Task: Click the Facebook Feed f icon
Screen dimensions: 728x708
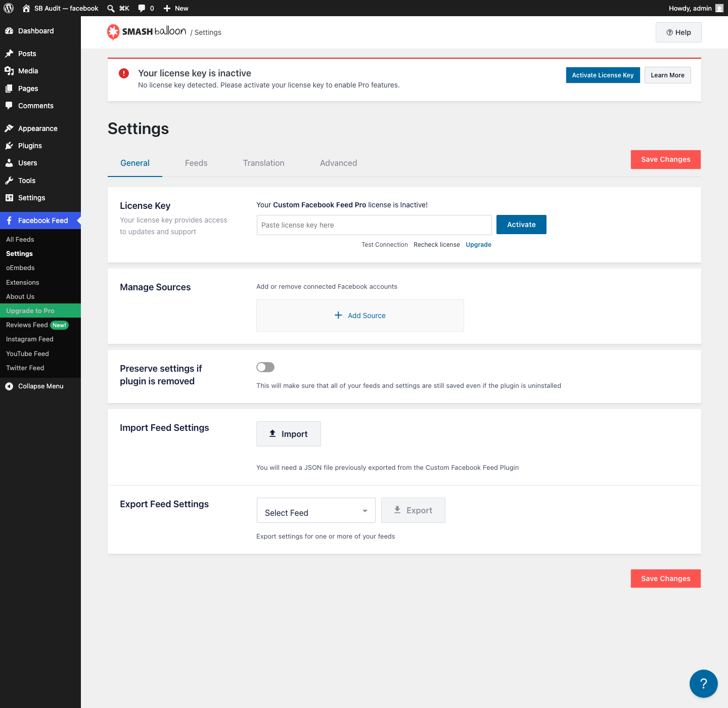Action: point(9,220)
